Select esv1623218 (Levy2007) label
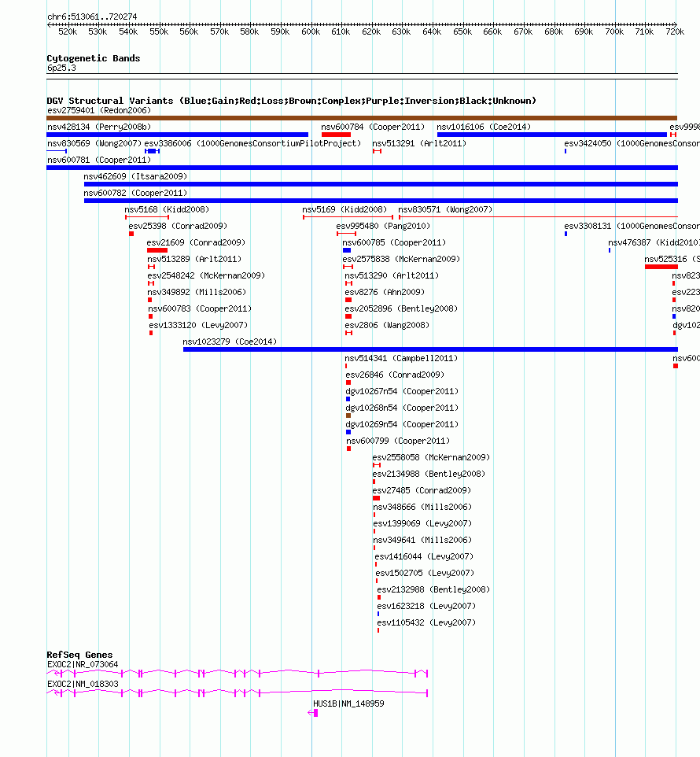Image resolution: width=700 pixels, height=757 pixels. tap(426, 606)
